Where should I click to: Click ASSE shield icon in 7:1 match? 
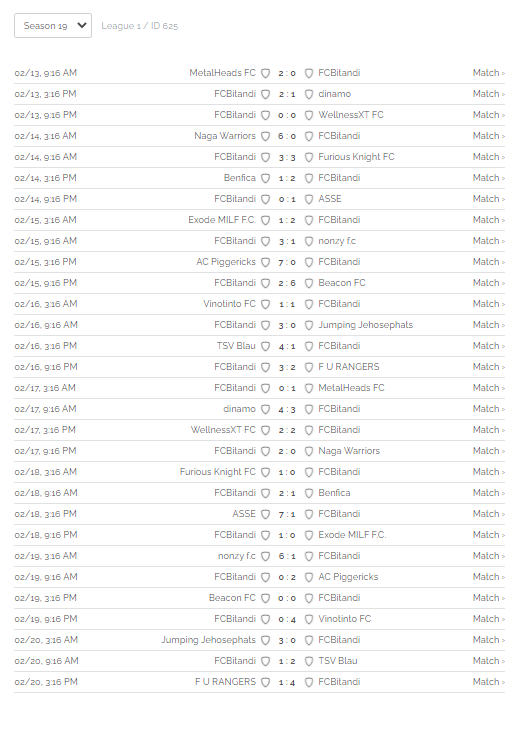pyautogui.click(x=265, y=514)
